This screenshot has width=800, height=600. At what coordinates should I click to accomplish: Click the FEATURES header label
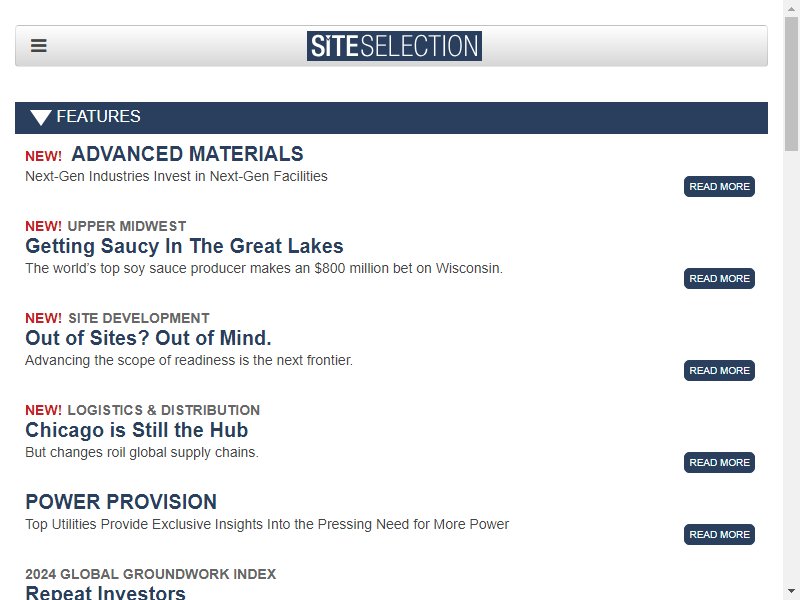98,116
